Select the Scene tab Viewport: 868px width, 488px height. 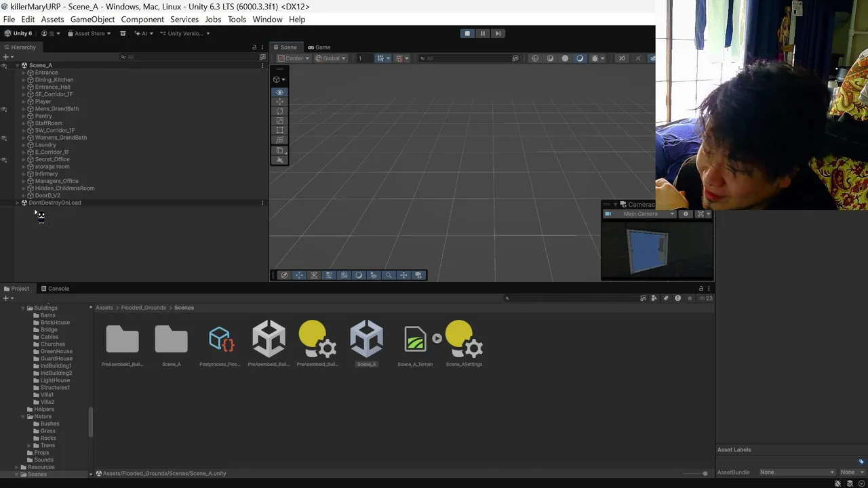pos(285,47)
